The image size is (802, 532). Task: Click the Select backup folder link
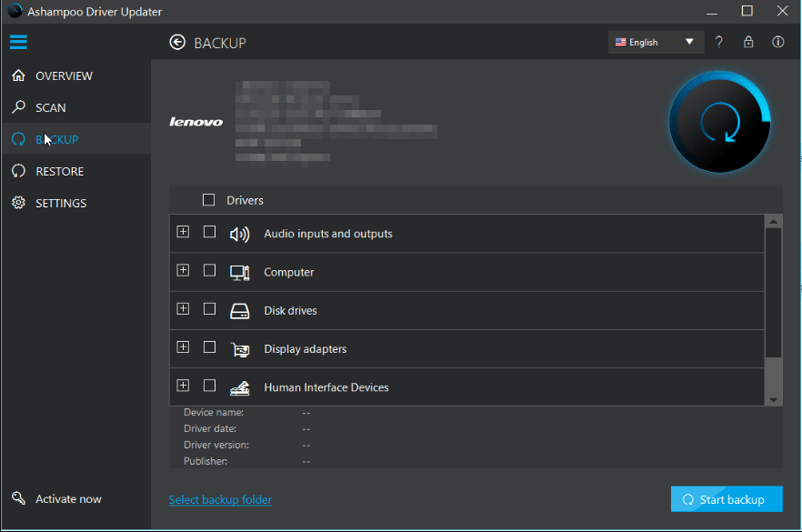tap(220, 499)
